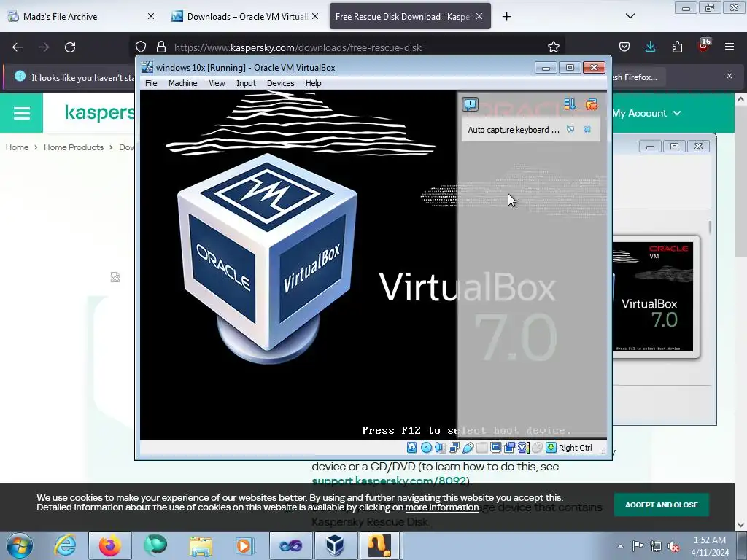Click the page scrollbar up arrow
Screen dimensions: 747x560
740,99
